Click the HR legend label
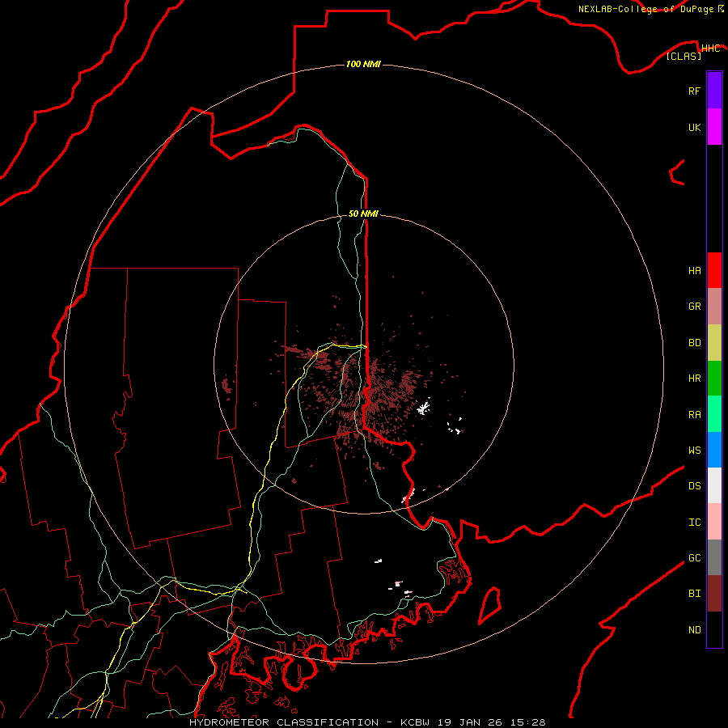The height and width of the screenshot is (728, 728). click(x=694, y=379)
